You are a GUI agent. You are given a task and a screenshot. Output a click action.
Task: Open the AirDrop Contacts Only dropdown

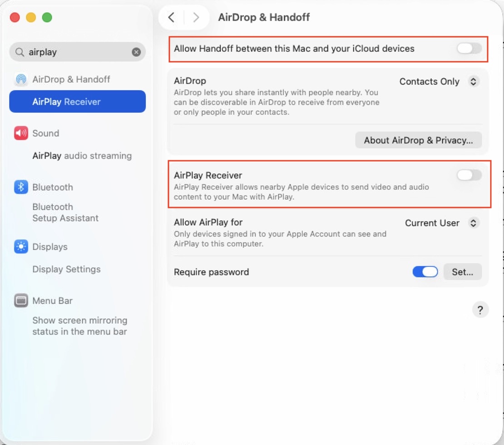click(438, 82)
